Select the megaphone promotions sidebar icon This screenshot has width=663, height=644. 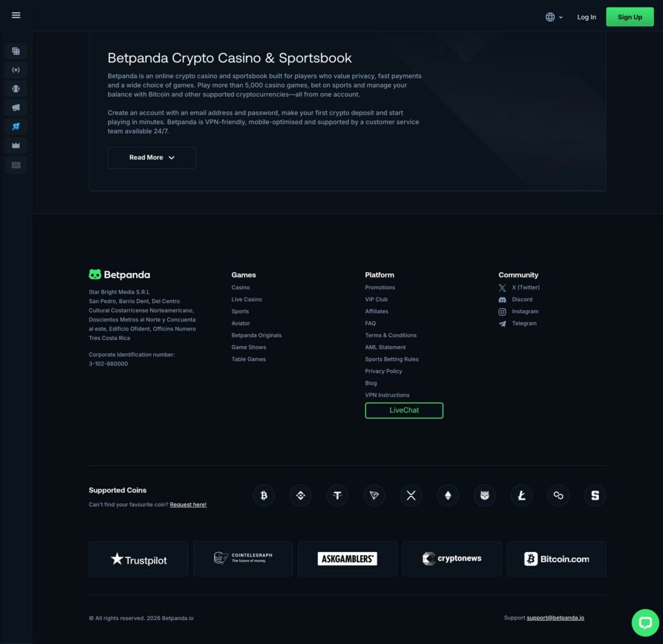(16, 107)
